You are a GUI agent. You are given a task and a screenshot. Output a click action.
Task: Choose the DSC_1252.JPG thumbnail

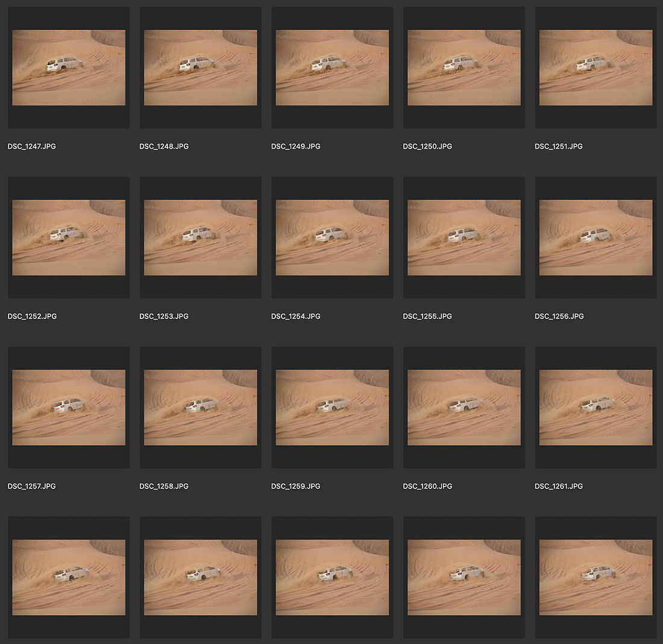69,238
